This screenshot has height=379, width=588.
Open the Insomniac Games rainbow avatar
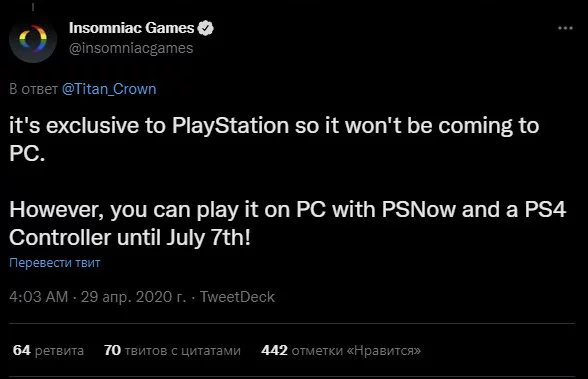(33, 39)
